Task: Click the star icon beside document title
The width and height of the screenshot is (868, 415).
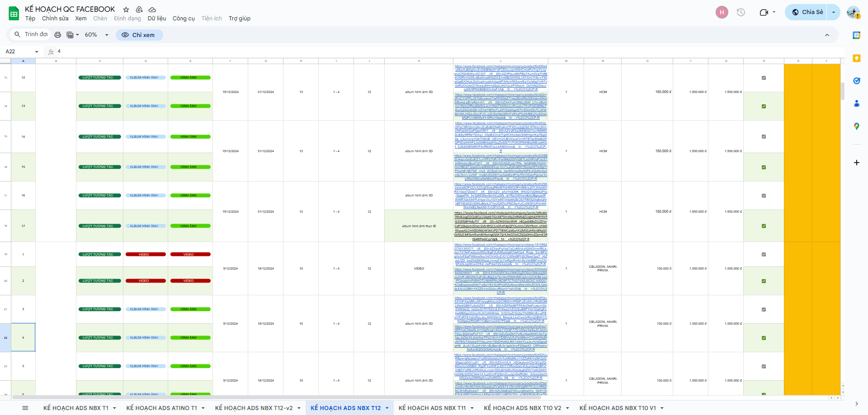Action: 126,9
